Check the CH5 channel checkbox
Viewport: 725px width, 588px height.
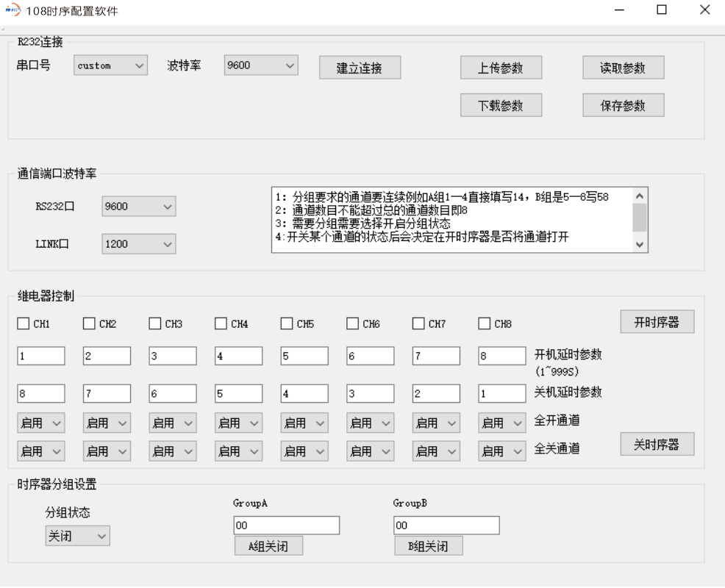tap(287, 323)
